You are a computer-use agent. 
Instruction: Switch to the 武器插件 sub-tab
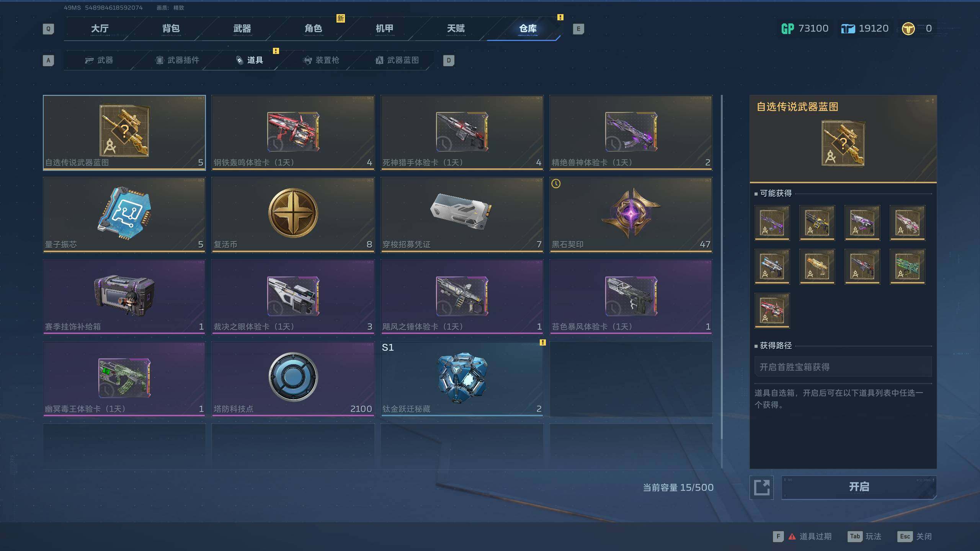[177, 60]
